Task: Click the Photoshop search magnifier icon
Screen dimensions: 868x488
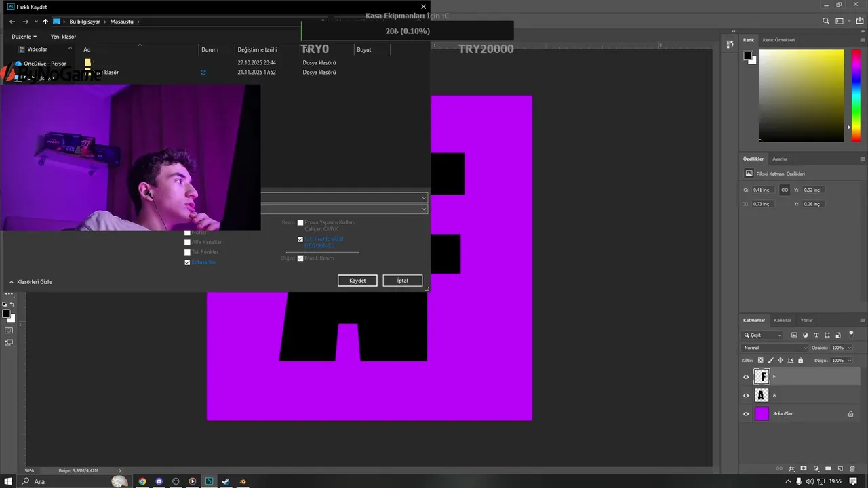Action: click(825, 21)
